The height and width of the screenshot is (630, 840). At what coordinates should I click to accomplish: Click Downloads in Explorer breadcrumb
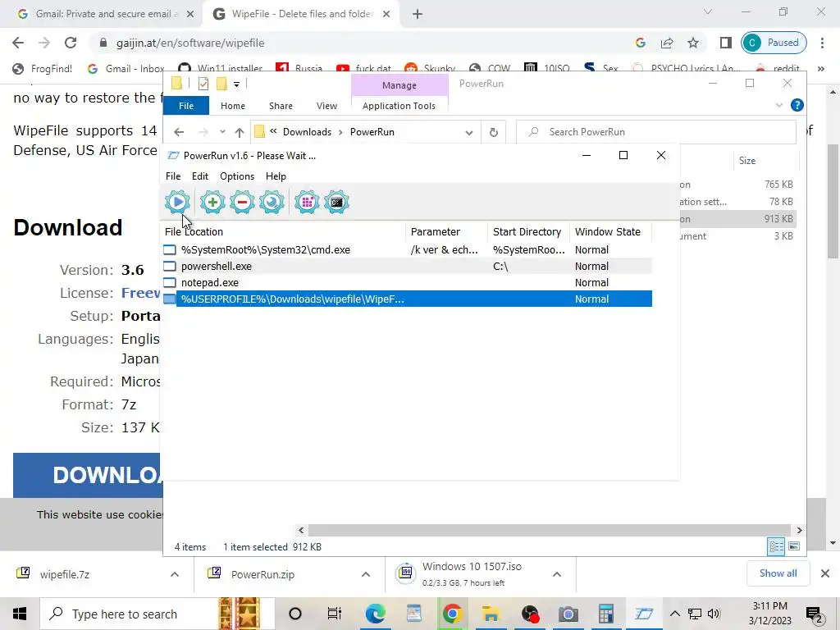[x=307, y=132]
